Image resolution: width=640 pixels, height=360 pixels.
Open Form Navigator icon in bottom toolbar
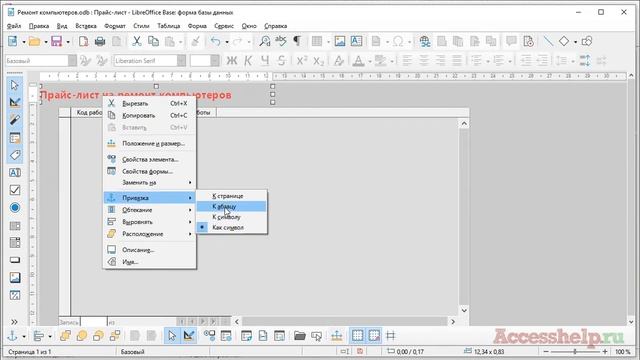click(247, 336)
